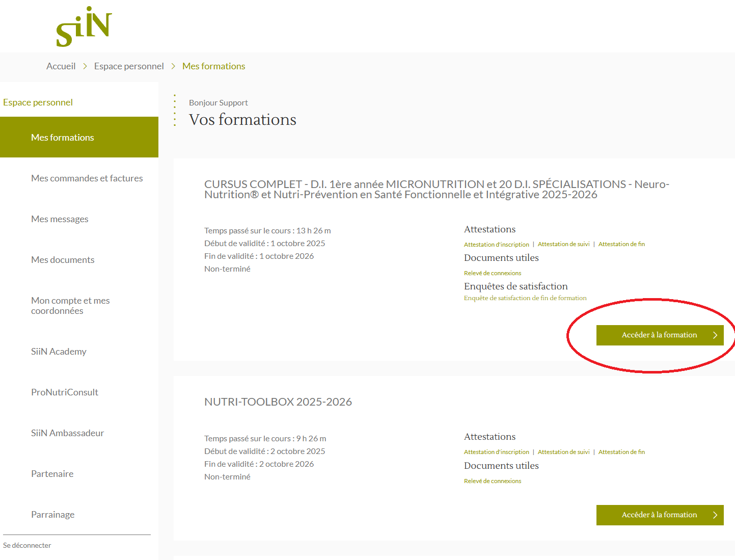Open Mes messages in the sidebar
The width and height of the screenshot is (735, 560).
[x=60, y=219]
